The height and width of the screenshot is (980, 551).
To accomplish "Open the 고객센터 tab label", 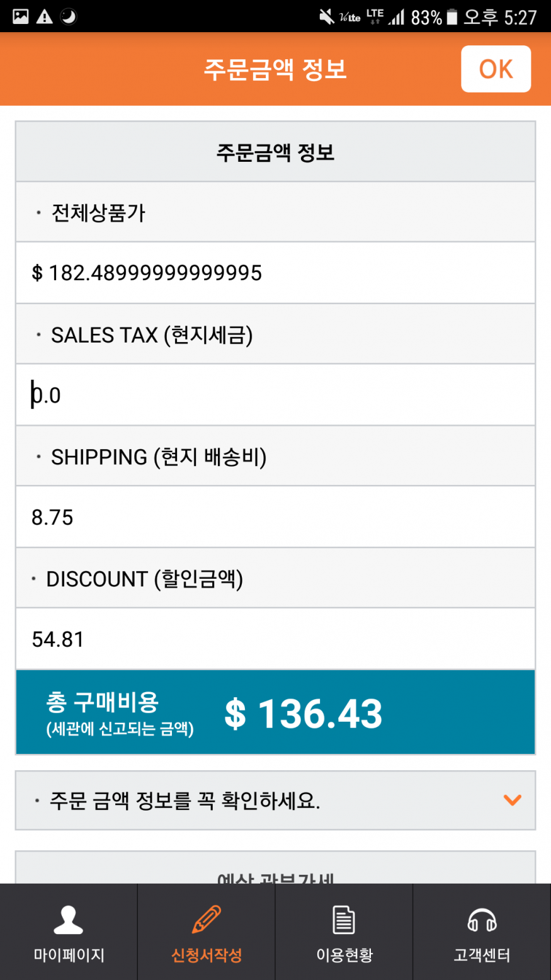I will click(482, 955).
